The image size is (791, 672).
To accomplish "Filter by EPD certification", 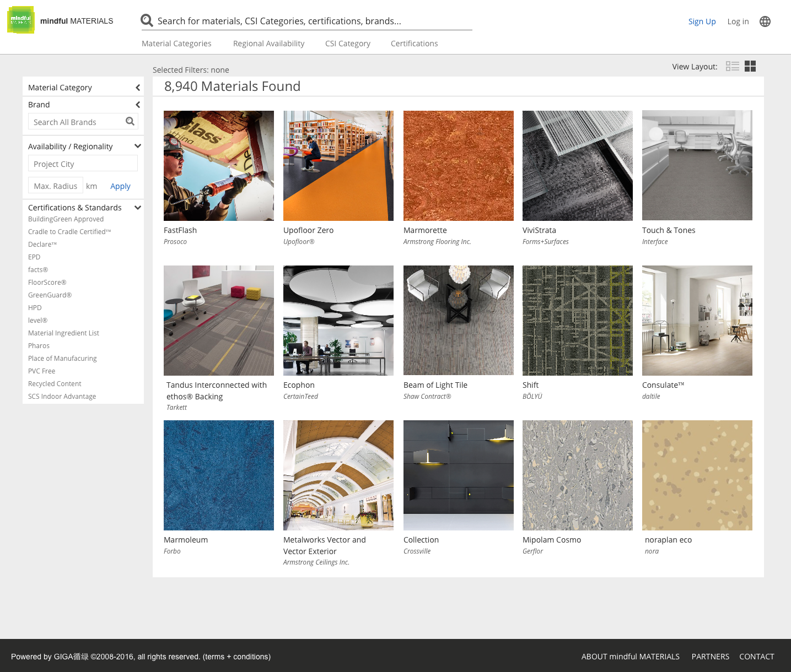I will click(x=34, y=257).
